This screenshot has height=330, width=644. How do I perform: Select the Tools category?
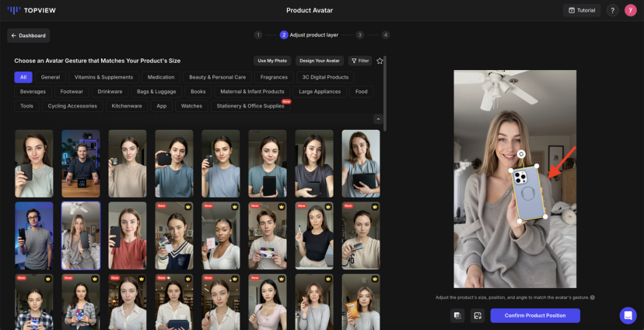(x=26, y=106)
